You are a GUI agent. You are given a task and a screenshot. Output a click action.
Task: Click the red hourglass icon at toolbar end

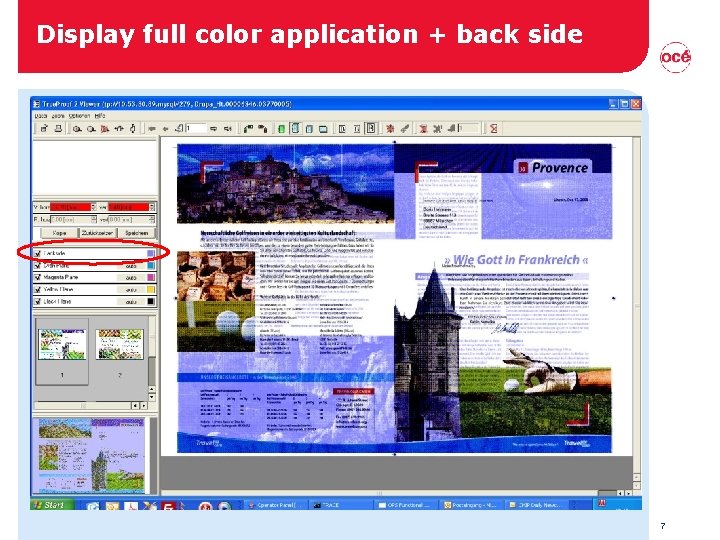tap(494, 129)
